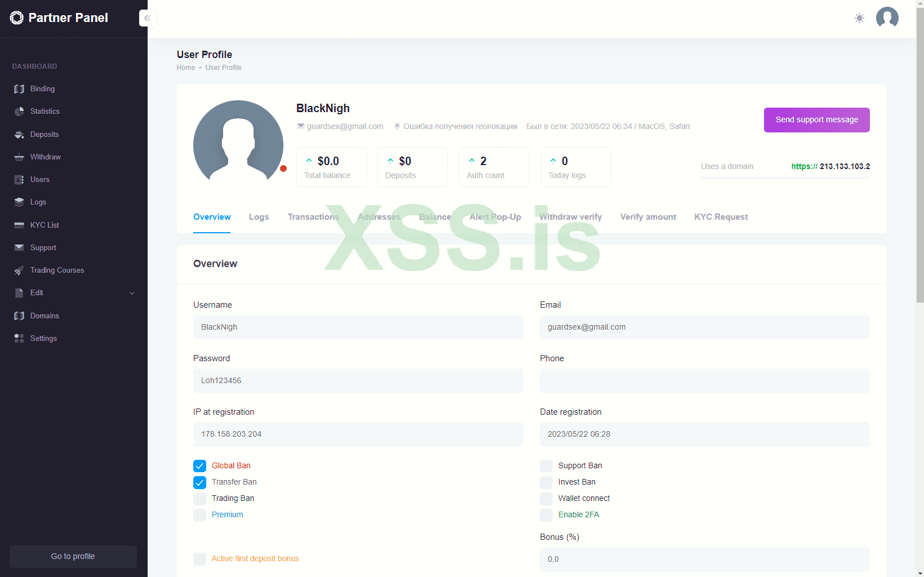This screenshot has width=924, height=577.
Task: Click the Withdraw basket icon
Action: coord(19,157)
